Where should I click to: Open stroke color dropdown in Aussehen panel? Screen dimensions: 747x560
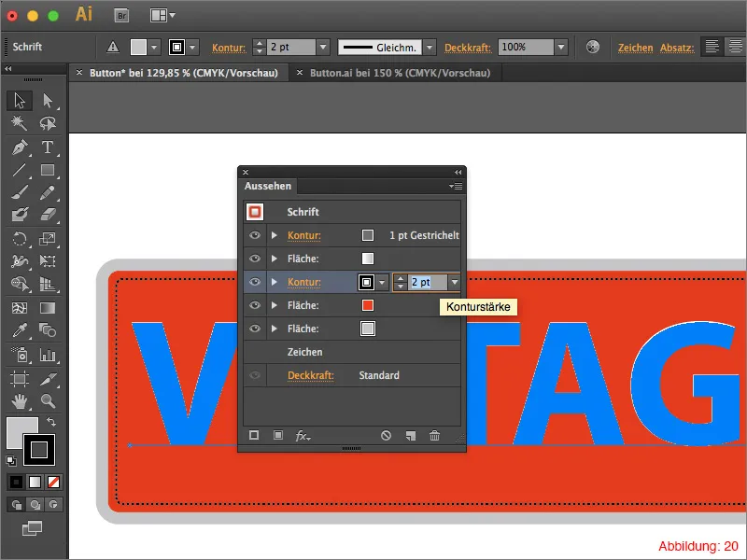pyautogui.click(x=382, y=283)
